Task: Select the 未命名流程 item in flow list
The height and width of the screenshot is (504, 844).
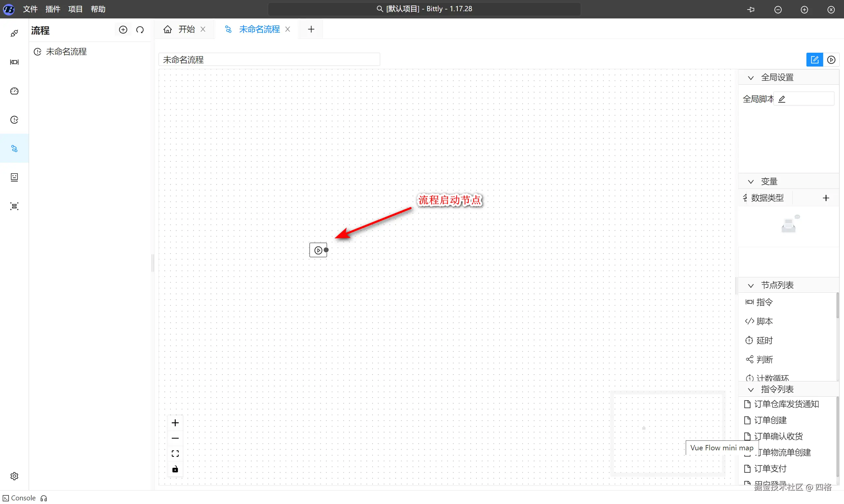Action: (x=66, y=52)
